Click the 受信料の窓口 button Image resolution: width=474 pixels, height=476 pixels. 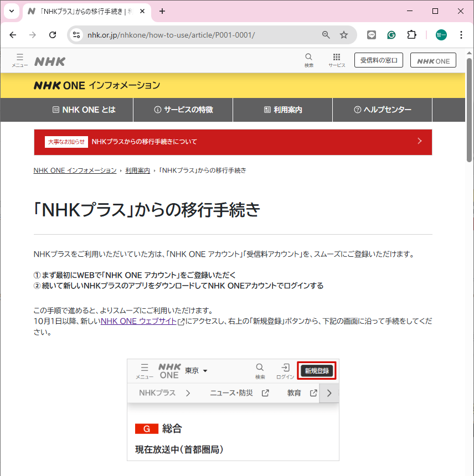pos(379,60)
